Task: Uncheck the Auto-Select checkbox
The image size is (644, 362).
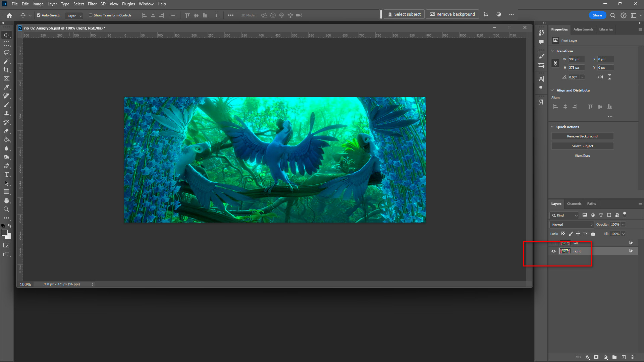Action: (39, 15)
